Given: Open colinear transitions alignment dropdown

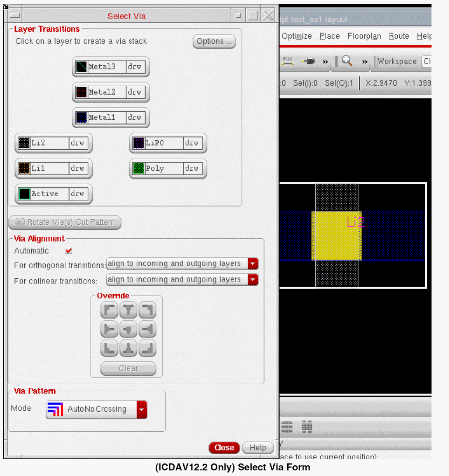Looking at the screenshot, I should coord(253,280).
